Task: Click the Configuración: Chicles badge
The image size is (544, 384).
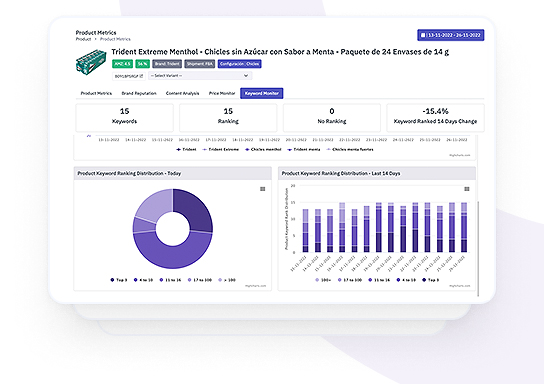Action: click(x=239, y=64)
